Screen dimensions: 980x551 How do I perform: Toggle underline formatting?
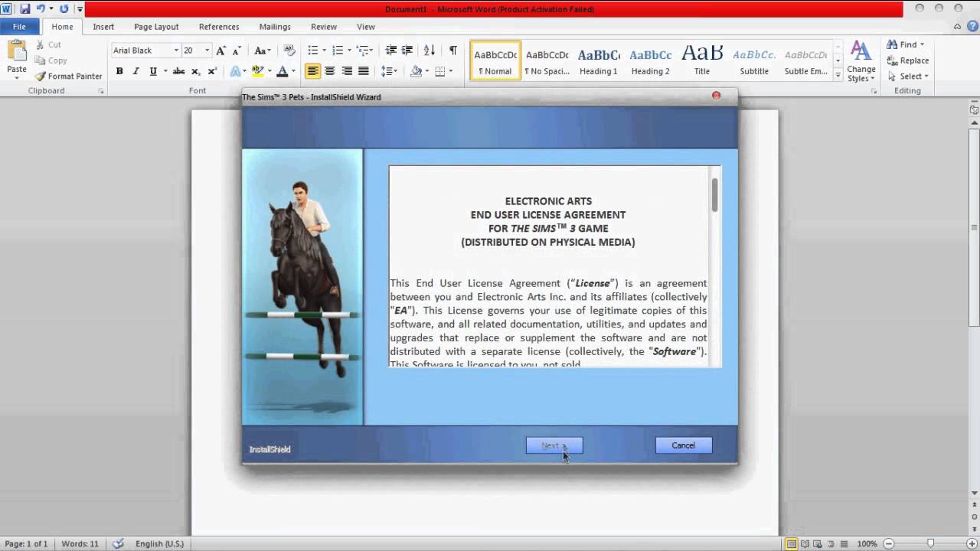153,71
